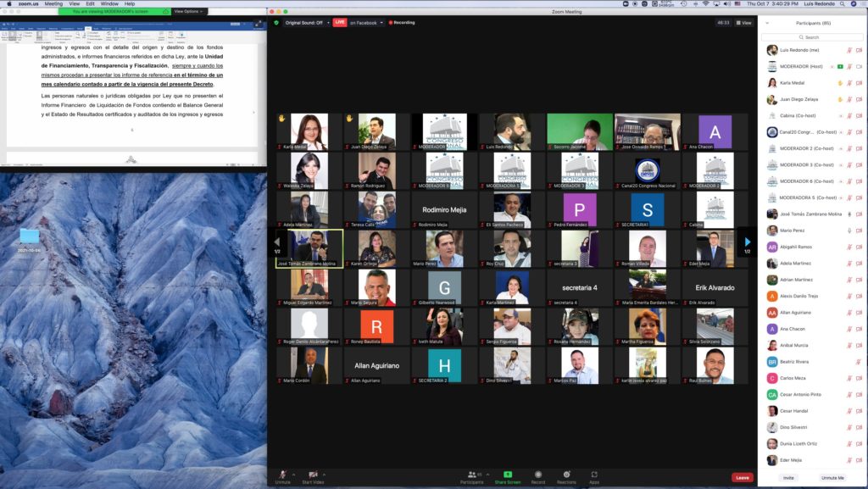The width and height of the screenshot is (868, 489).
Task: Click the Start Video camera icon
Action: [313, 475]
